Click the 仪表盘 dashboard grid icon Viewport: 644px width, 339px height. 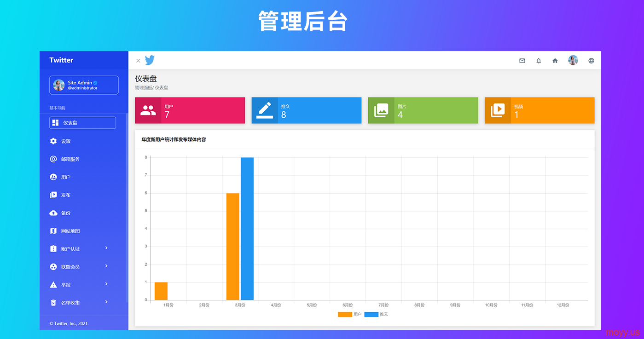[56, 123]
